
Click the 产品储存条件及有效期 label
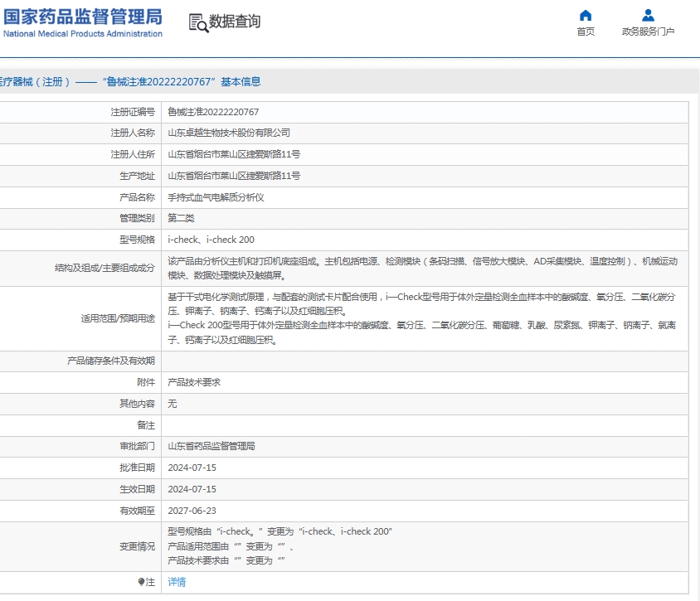(x=111, y=361)
